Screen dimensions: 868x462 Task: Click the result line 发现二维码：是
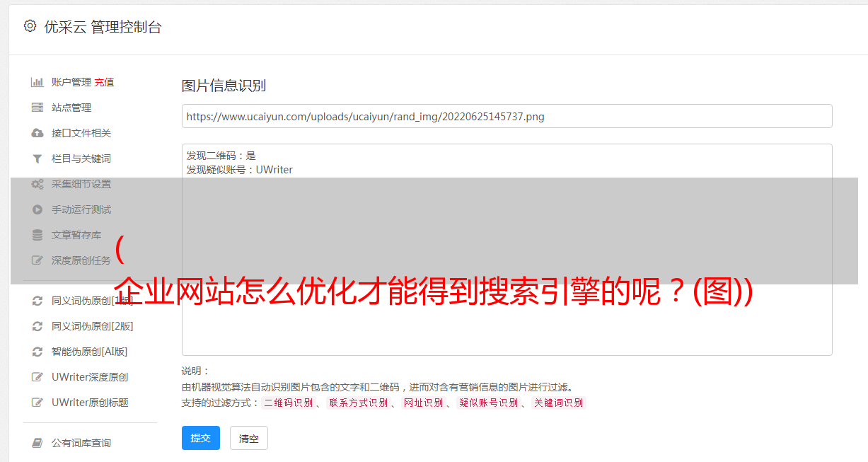tap(221, 156)
